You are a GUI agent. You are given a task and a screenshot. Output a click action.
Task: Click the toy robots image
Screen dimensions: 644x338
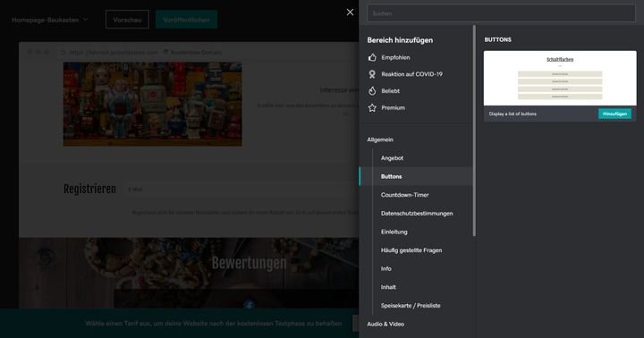152,104
